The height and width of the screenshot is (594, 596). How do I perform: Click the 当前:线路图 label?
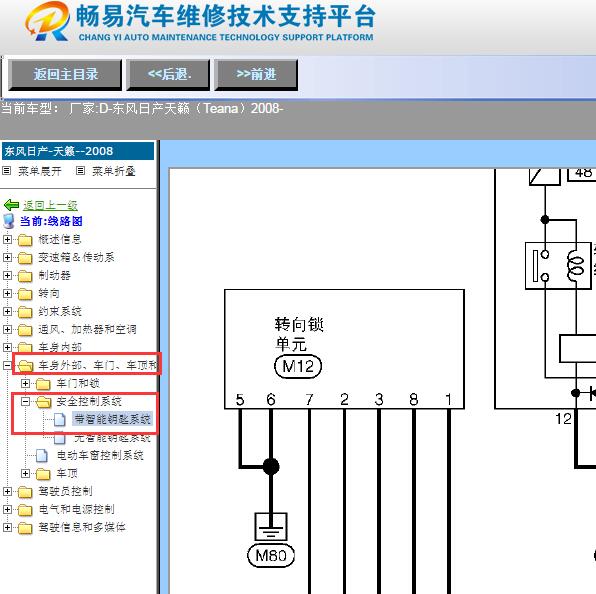(51, 221)
